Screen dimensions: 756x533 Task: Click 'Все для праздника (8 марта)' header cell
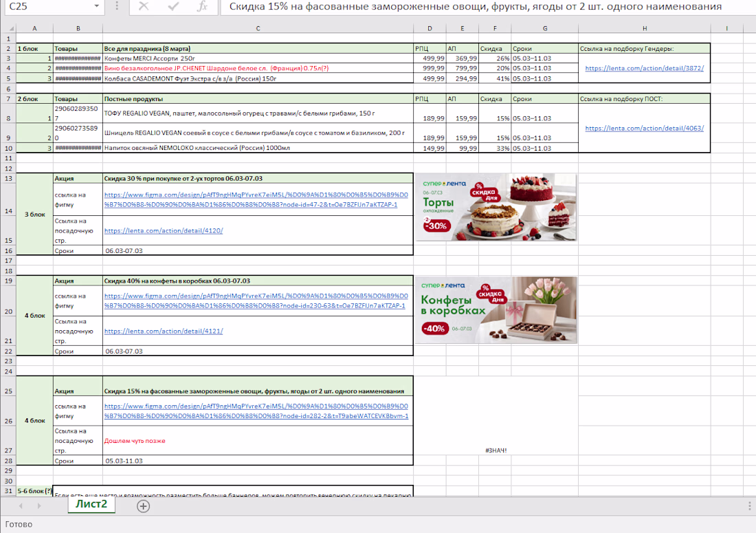[x=258, y=48]
